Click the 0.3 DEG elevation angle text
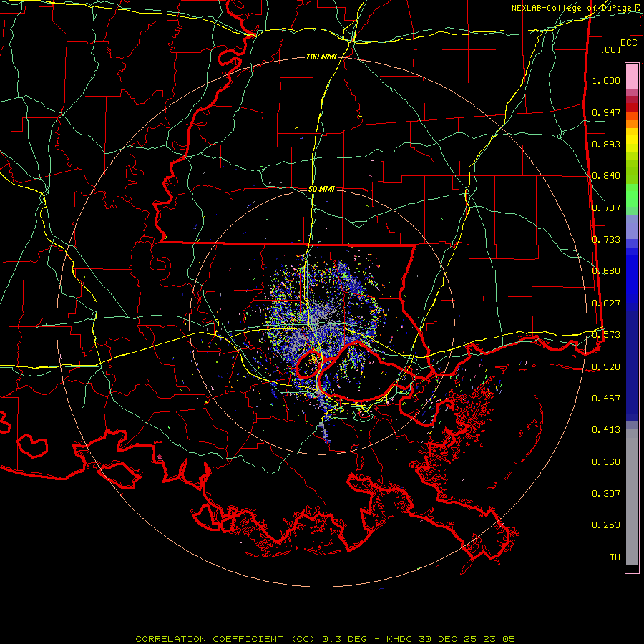 click(x=344, y=639)
